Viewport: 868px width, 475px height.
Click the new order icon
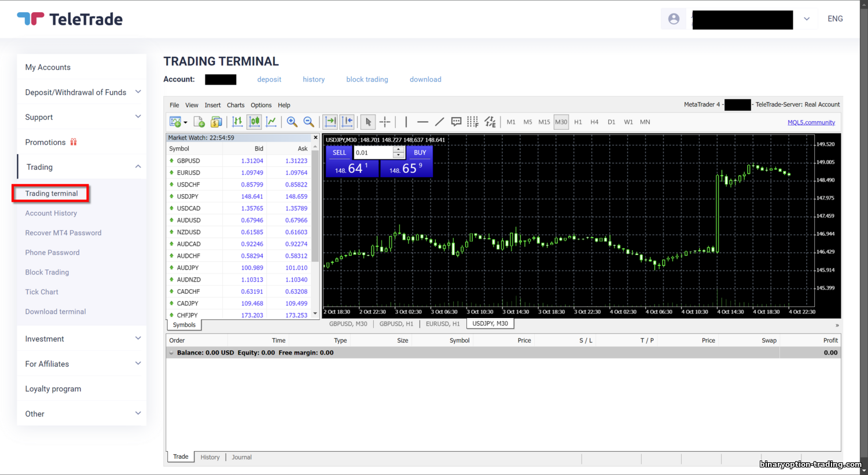pyautogui.click(x=199, y=122)
